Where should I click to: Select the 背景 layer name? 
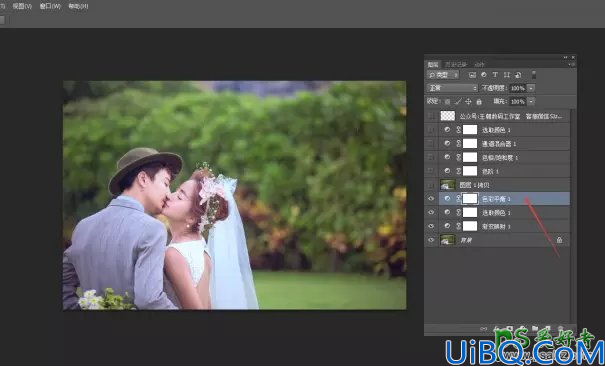466,240
